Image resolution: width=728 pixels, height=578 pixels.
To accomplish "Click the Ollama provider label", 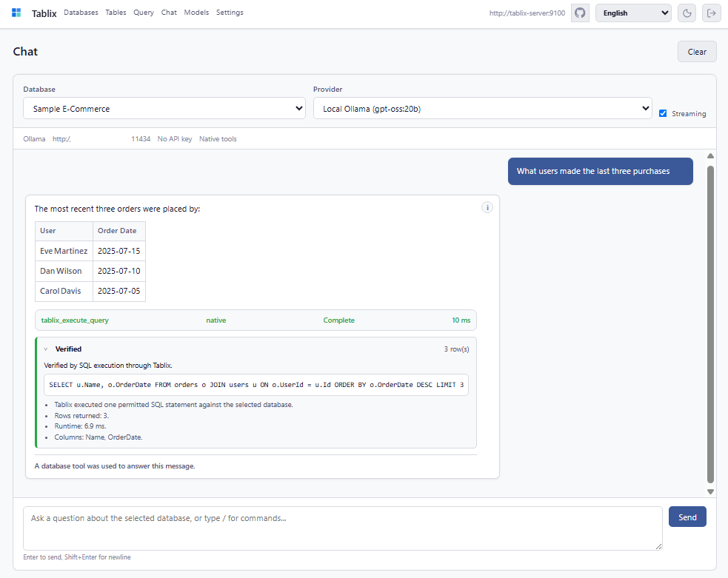I will click(x=34, y=138).
